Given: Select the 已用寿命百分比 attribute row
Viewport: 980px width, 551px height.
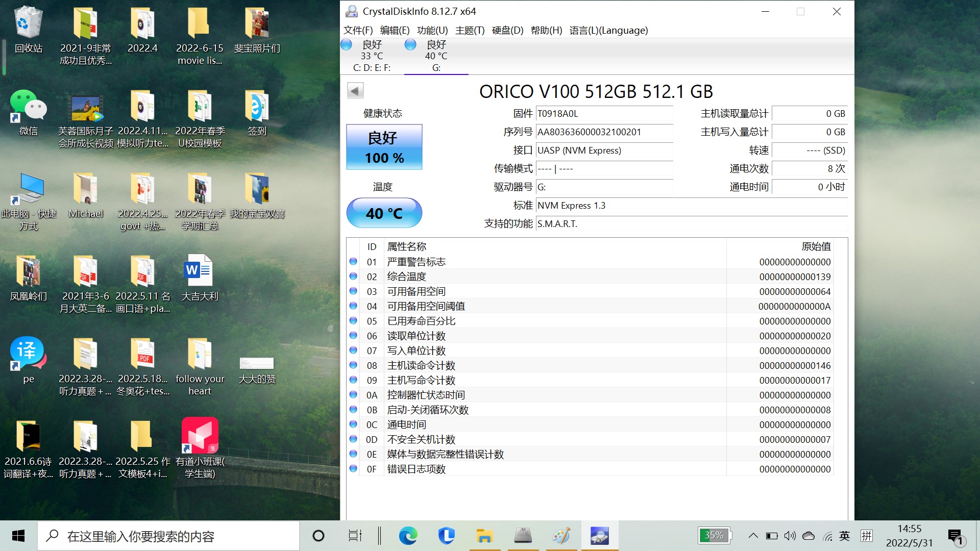Looking at the screenshot, I should [x=590, y=321].
